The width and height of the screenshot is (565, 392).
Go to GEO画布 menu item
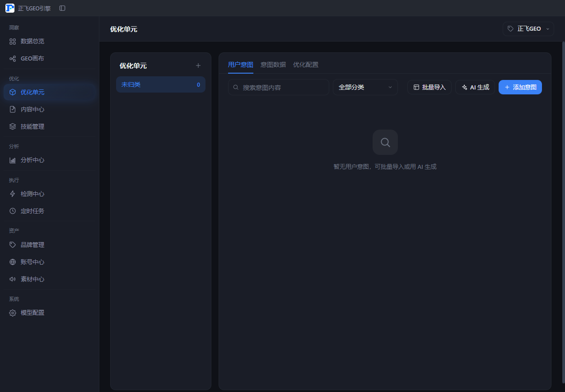point(50,58)
